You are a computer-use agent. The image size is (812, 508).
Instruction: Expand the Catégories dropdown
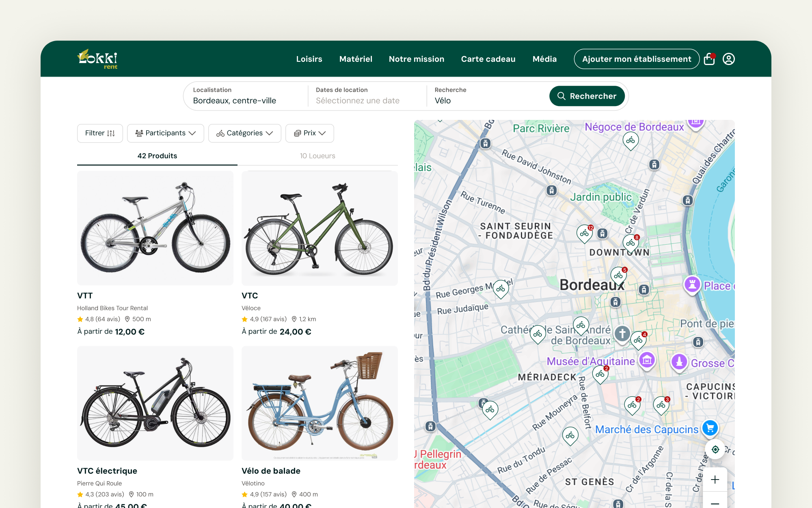tap(244, 133)
